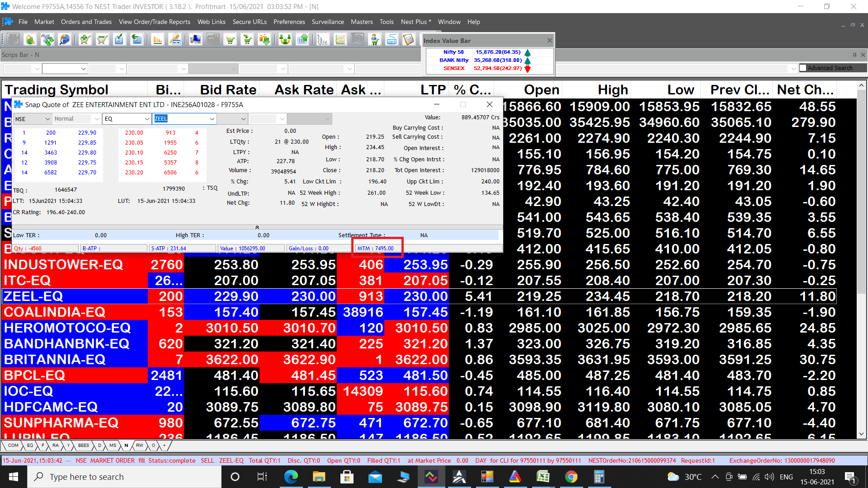Screen dimensions: 868x488
Task: Open Microsoft Edge from taskbar
Action: coord(291,477)
